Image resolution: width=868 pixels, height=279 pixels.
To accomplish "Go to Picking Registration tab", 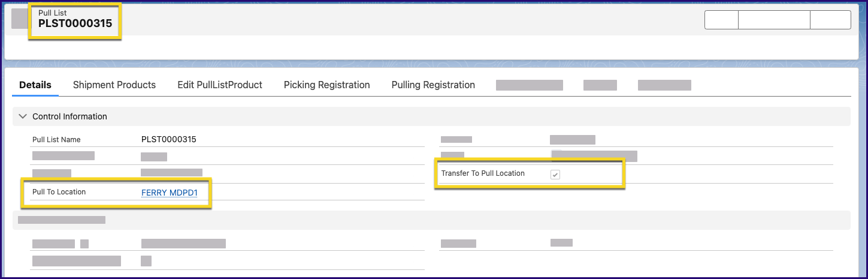I will (327, 85).
